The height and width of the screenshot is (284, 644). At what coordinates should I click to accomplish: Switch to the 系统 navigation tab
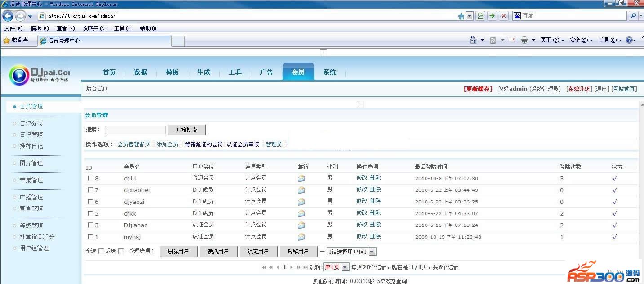(329, 72)
